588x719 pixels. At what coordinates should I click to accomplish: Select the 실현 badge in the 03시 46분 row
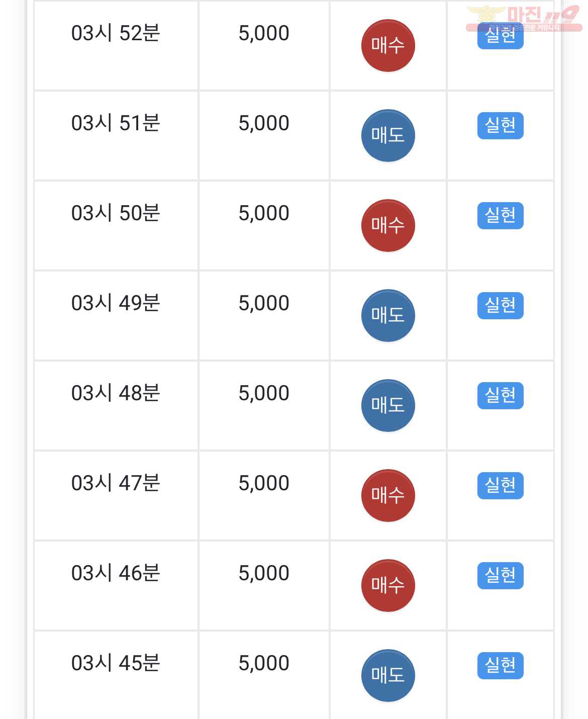click(x=501, y=576)
